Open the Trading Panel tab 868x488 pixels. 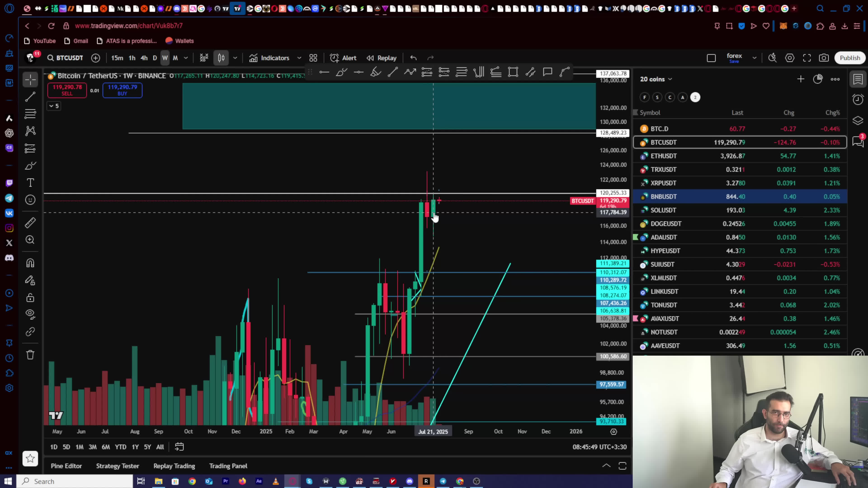228,466
